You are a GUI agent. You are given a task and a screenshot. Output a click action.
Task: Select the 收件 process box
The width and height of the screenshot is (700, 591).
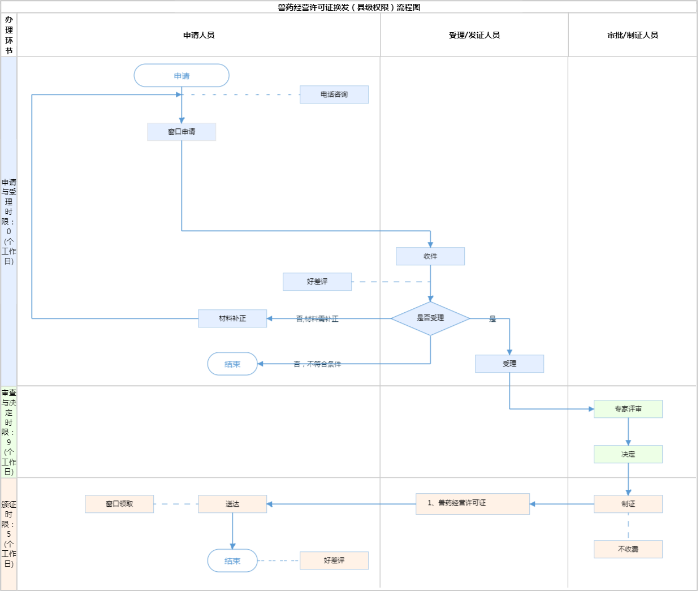[430, 256]
